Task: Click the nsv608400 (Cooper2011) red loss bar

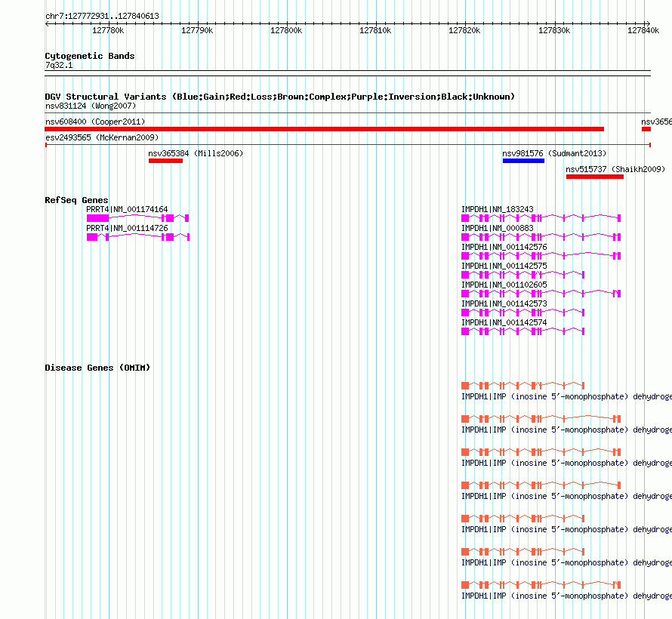Action: click(325, 129)
